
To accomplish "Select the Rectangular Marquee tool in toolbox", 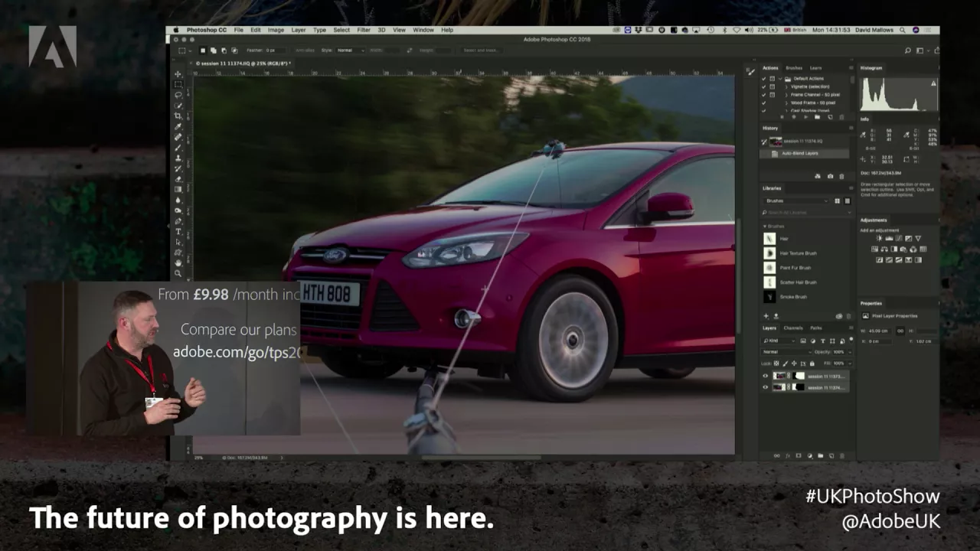I will point(178,85).
